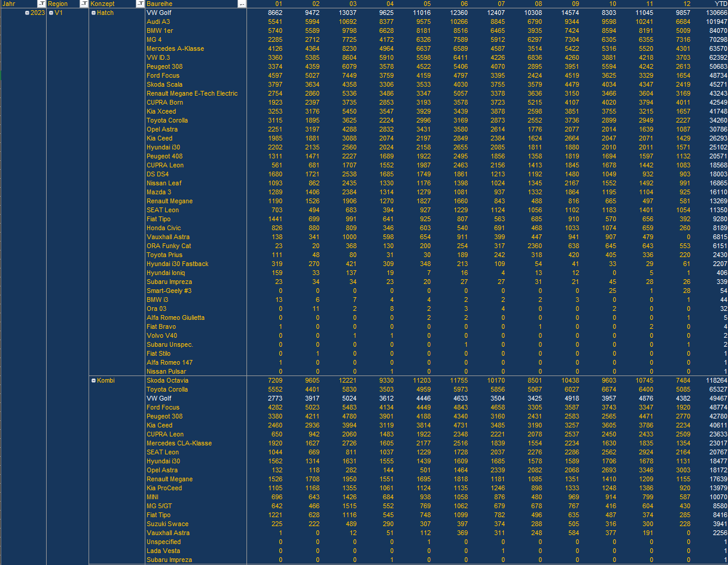The image size is (728, 565).
Task: Select the Hatch concept label
Action: (x=105, y=13)
